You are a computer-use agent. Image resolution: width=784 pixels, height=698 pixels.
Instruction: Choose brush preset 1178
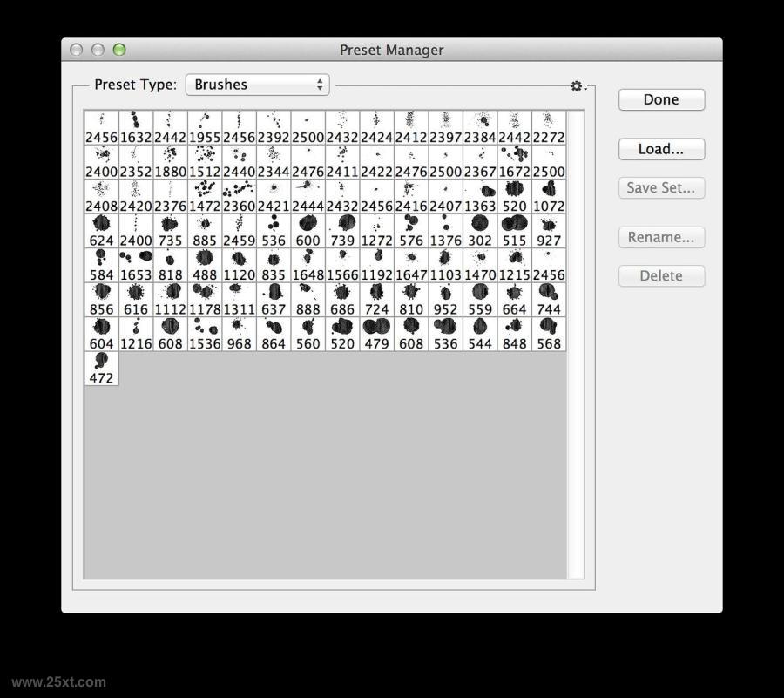click(205, 301)
